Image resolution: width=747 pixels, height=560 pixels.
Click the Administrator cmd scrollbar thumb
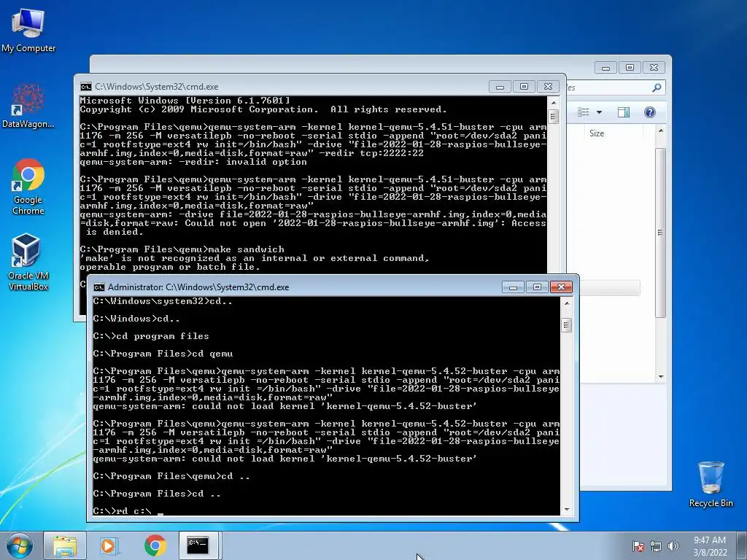(x=566, y=325)
